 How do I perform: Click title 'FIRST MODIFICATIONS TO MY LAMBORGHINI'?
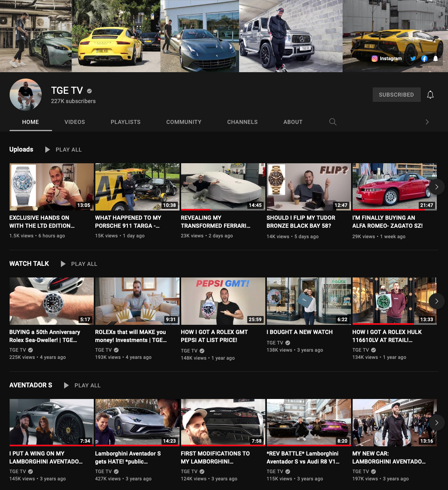click(x=215, y=458)
